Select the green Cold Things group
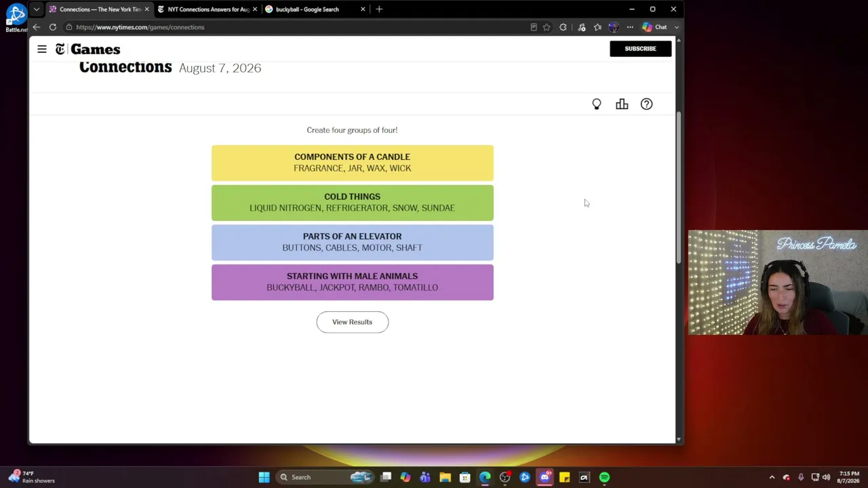Screen dimensions: 868x488 tap(352, 203)
